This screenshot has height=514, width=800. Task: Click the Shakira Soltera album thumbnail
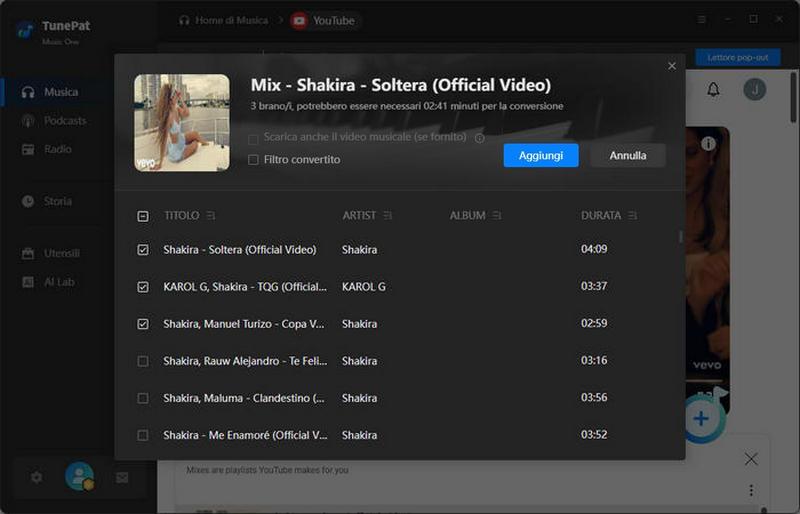click(x=182, y=123)
